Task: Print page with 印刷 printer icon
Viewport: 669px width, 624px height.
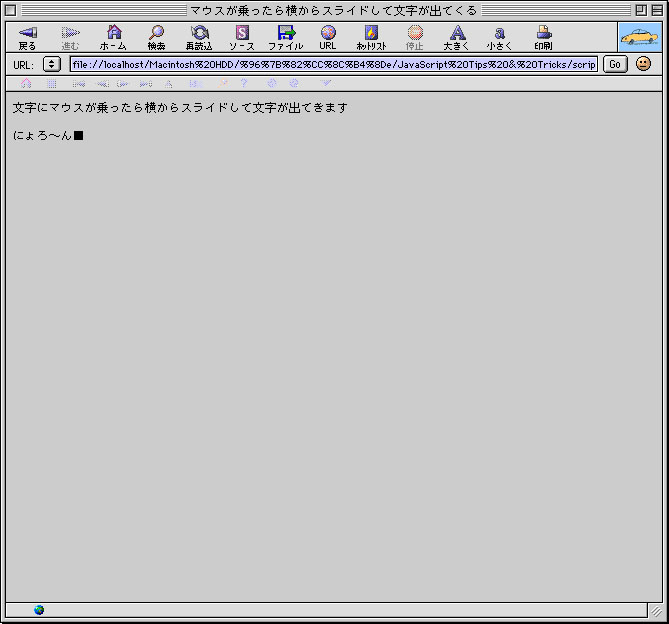Action: (544, 32)
